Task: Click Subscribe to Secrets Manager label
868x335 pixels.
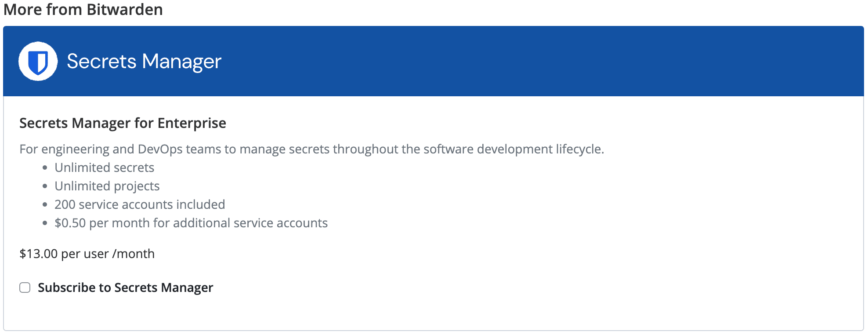Action: [x=126, y=287]
